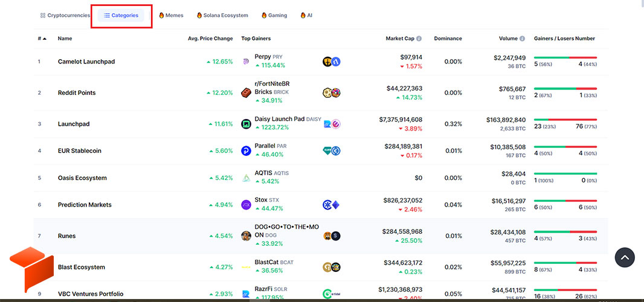Select the Categories tab
Screen dimensions: 644x302
coord(121,15)
